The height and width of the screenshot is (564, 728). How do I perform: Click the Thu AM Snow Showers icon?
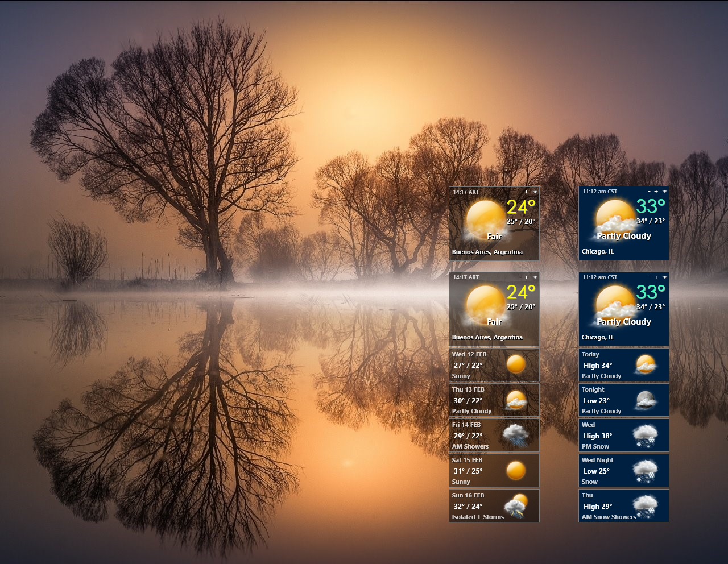(x=646, y=506)
